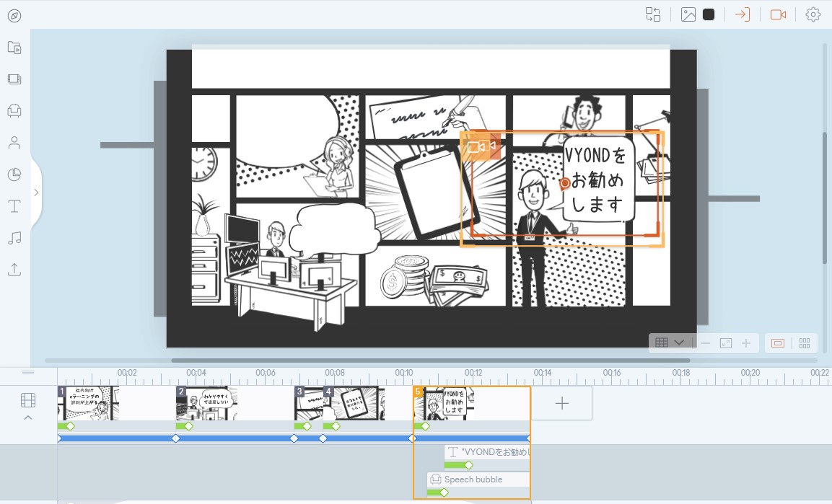832x504 pixels.
Task: Select scene 4 thumbnail in timeline
Action: pyautogui.click(x=354, y=403)
